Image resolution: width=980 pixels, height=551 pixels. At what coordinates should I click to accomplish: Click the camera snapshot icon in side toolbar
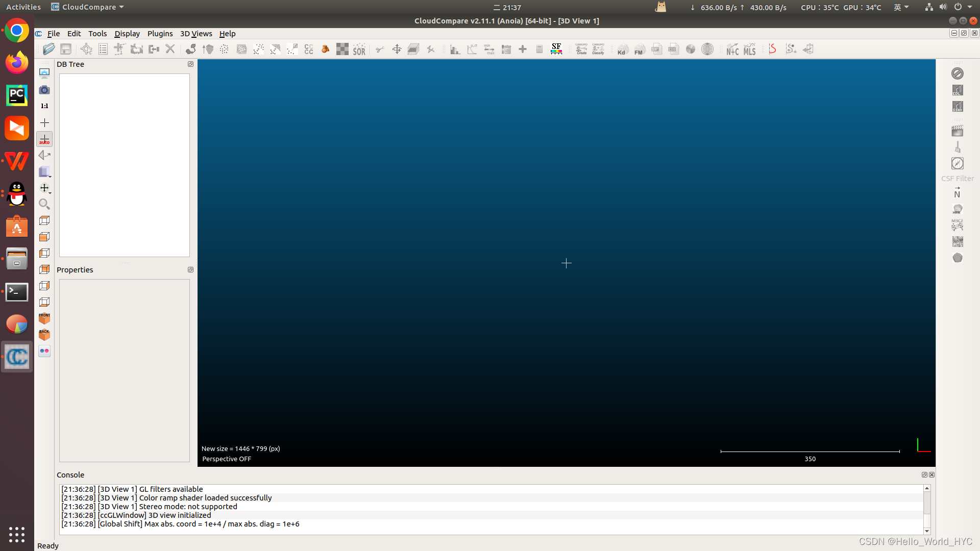coord(44,90)
